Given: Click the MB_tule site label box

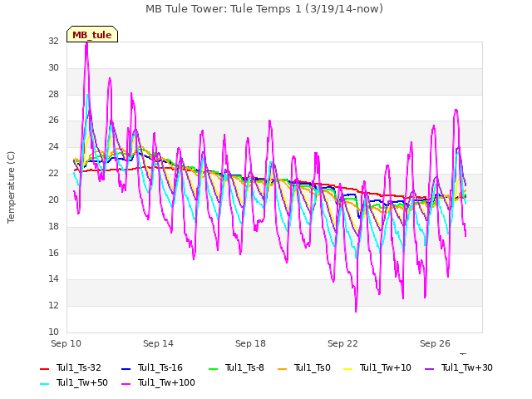Looking at the screenshot, I should 92,34.
